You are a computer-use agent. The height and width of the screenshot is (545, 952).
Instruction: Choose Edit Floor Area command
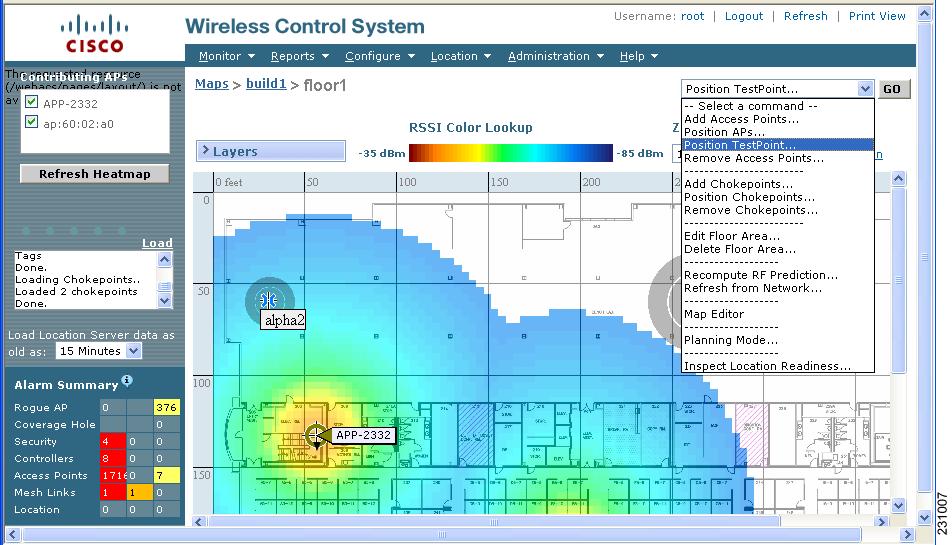(x=777, y=236)
